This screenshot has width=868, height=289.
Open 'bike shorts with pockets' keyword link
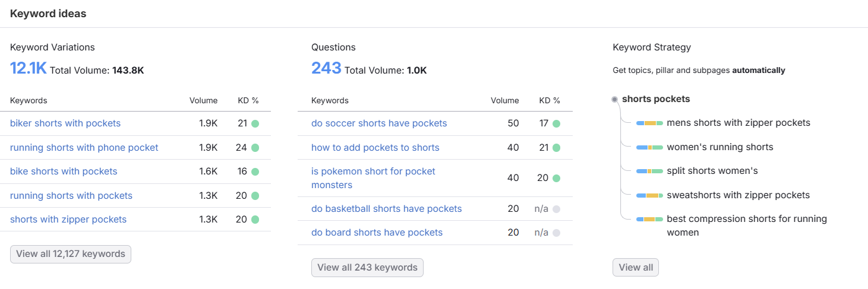(x=64, y=172)
